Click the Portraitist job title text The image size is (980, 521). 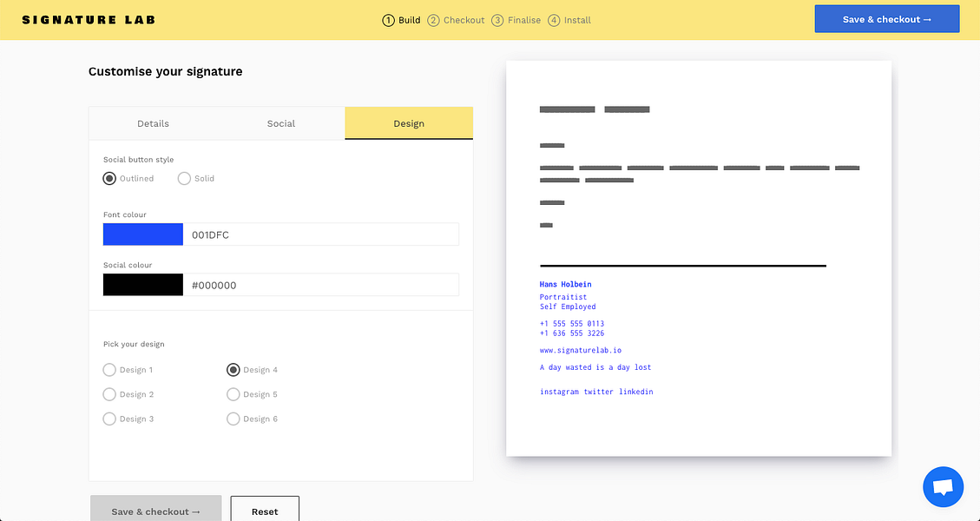(x=563, y=297)
